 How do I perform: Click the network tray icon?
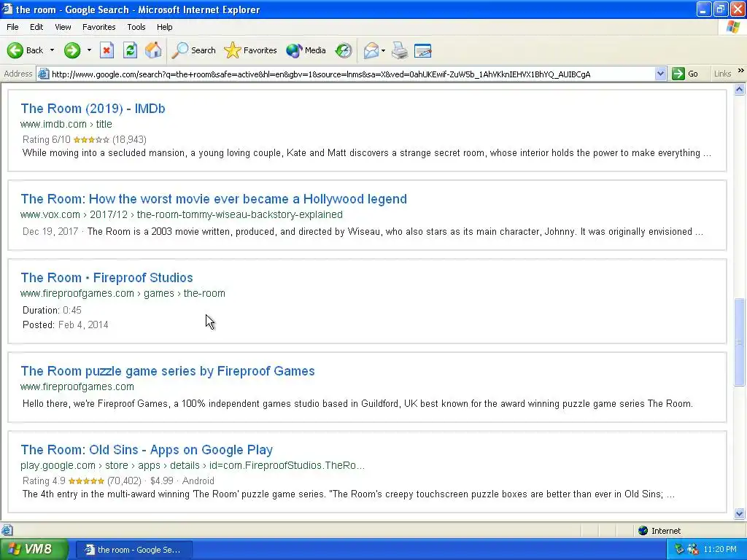[x=679, y=549]
